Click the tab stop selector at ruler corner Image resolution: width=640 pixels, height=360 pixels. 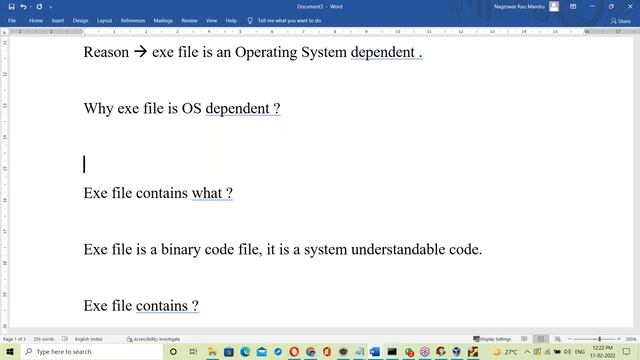(4, 31)
